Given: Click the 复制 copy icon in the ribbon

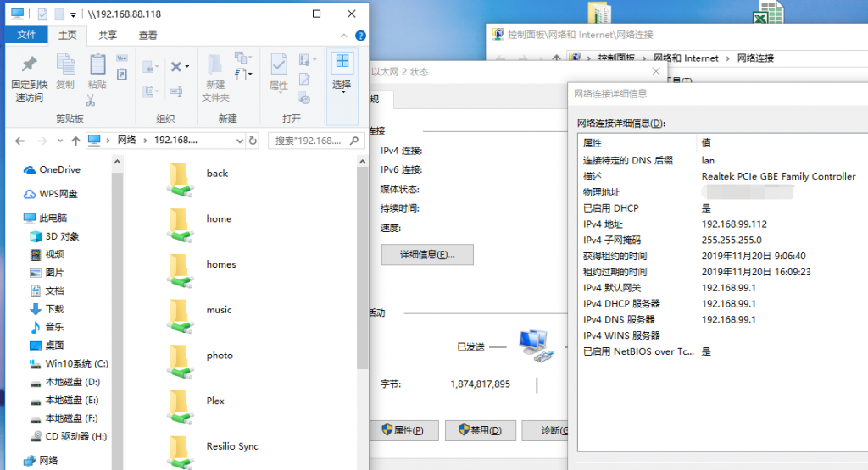Looking at the screenshot, I should point(66,64).
